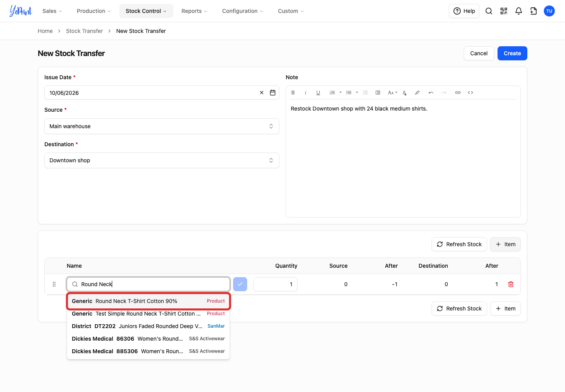Open the Destination location dropdown
Screen dimensions: 565x392
click(x=162, y=160)
